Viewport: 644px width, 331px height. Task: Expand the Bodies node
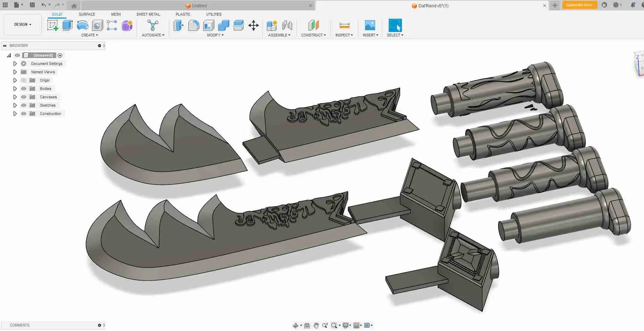click(15, 89)
